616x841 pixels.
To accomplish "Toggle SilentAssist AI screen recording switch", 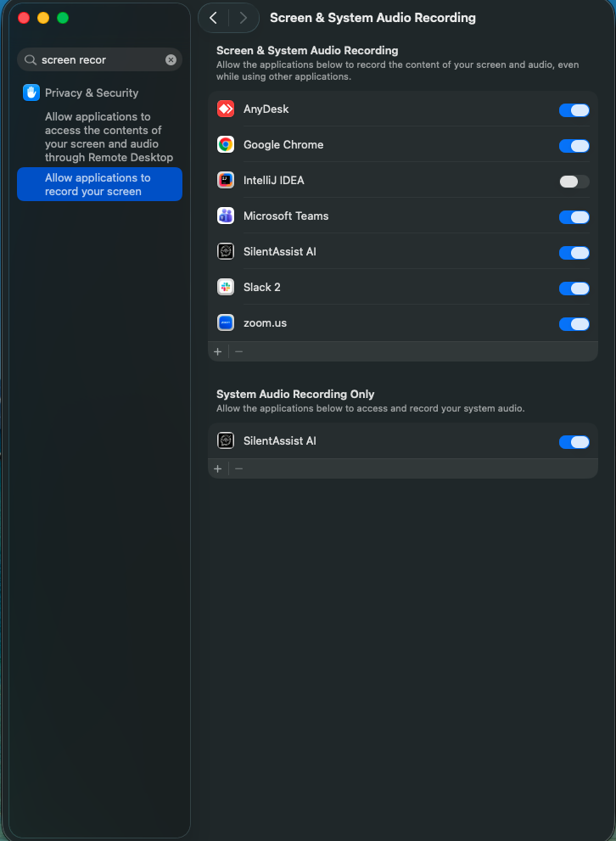I will point(574,253).
